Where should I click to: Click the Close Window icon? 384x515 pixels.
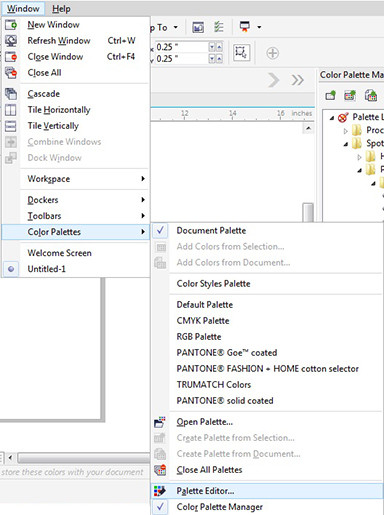11,57
